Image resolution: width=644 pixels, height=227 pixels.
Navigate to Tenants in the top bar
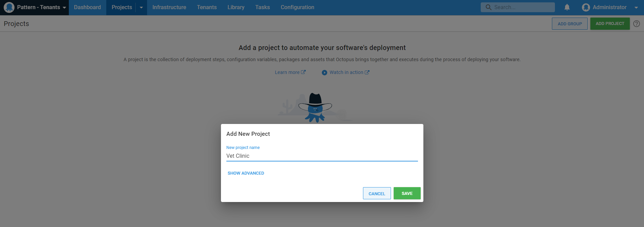(207, 7)
